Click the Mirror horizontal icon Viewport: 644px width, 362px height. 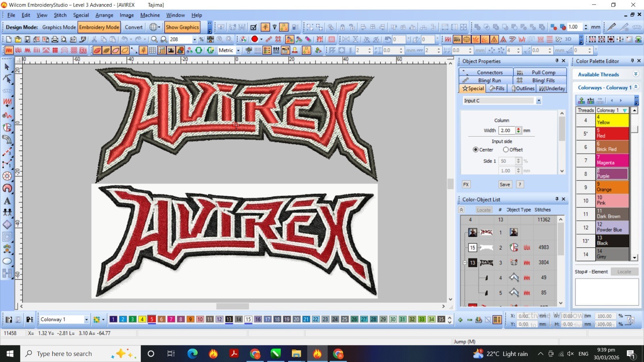coord(345,39)
